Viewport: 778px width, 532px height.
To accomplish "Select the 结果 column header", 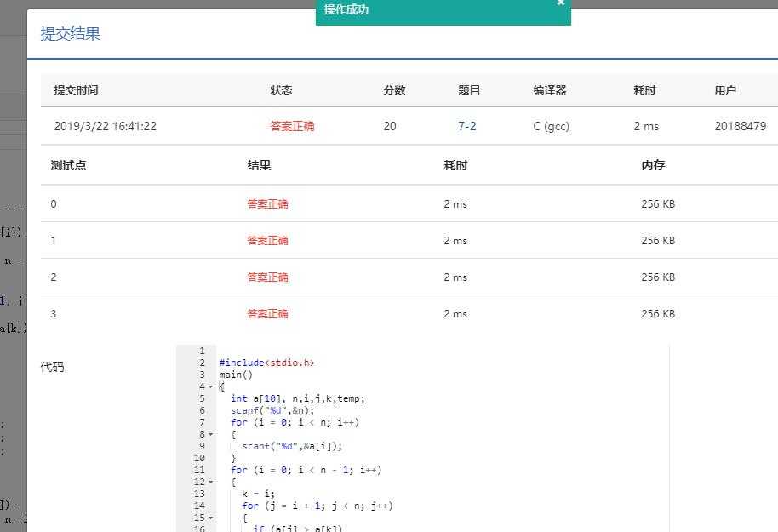I will 259,165.
